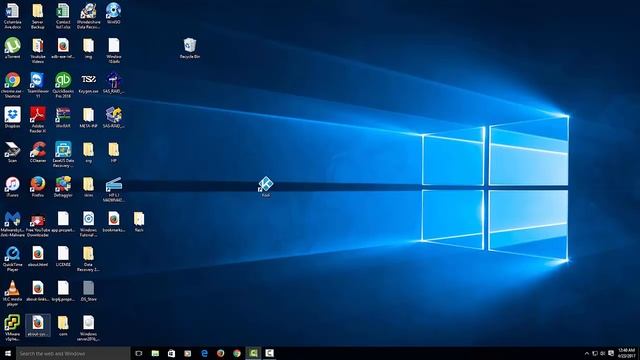
Task: Select the Contact list Excel file
Action: click(63, 16)
